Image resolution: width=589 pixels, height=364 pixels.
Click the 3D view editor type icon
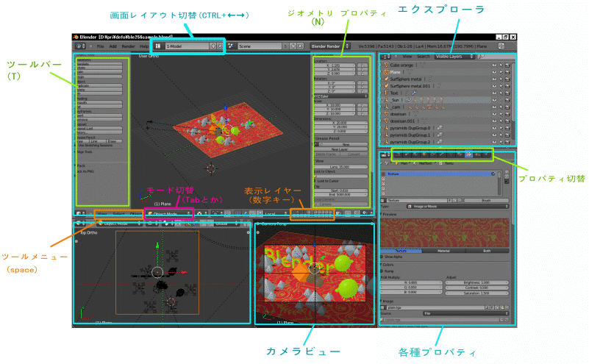click(x=79, y=213)
